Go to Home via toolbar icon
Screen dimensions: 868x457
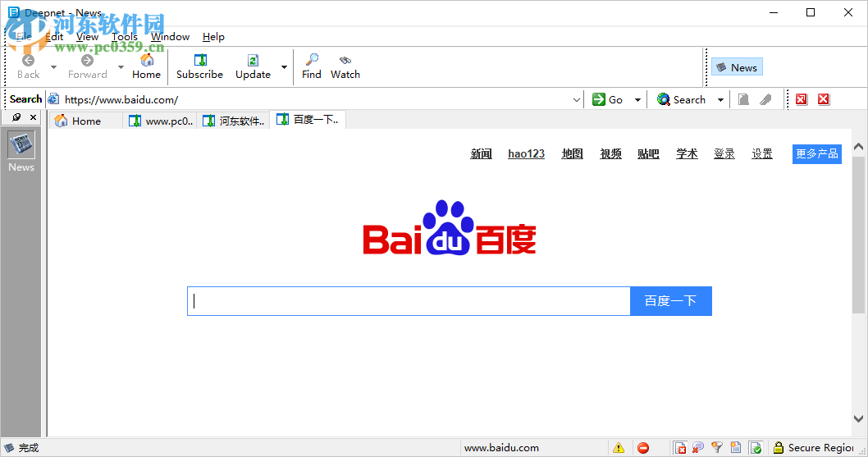tap(147, 60)
